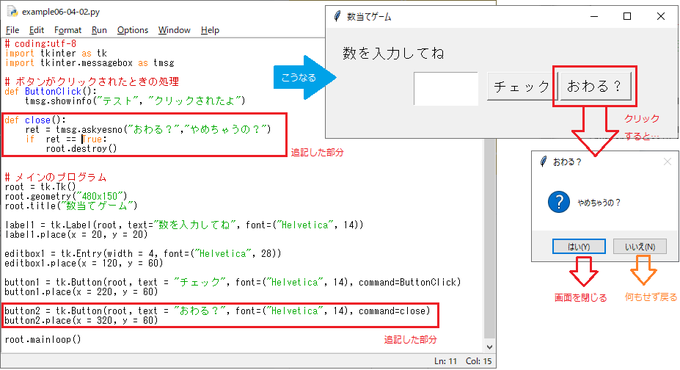
Task: Choose いいえ(N) in the dialog
Action: (x=640, y=246)
